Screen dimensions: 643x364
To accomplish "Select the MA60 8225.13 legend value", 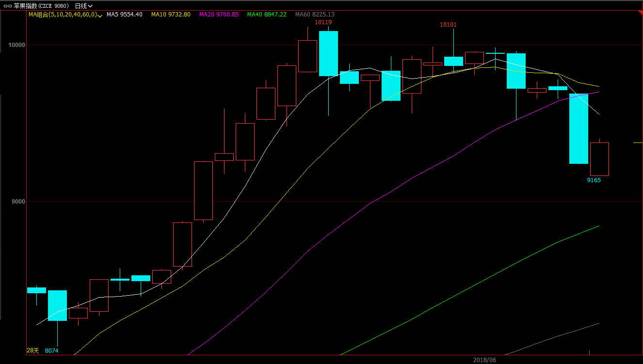I will click(315, 15).
